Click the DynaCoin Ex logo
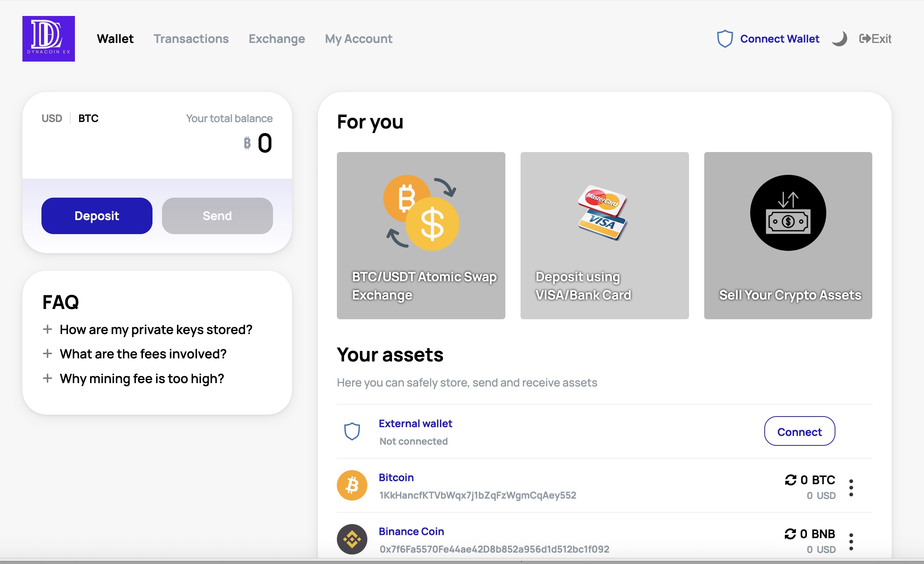The image size is (924, 564). [x=49, y=39]
